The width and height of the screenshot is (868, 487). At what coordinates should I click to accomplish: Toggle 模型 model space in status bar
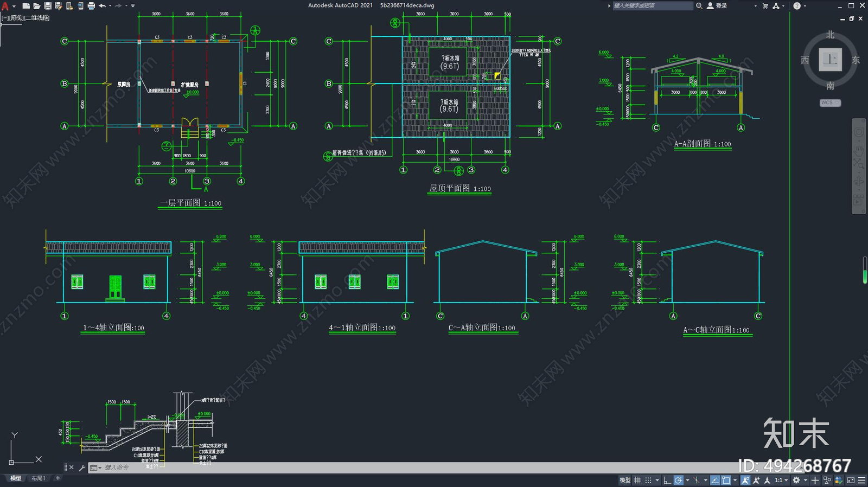pyautogui.click(x=625, y=480)
